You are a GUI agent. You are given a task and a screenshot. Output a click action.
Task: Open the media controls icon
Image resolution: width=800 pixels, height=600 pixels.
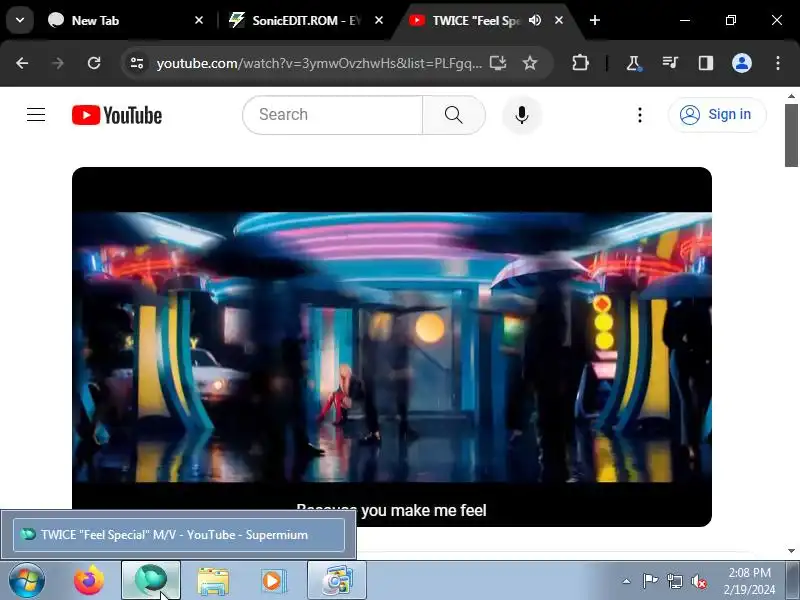tap(670, 63)
